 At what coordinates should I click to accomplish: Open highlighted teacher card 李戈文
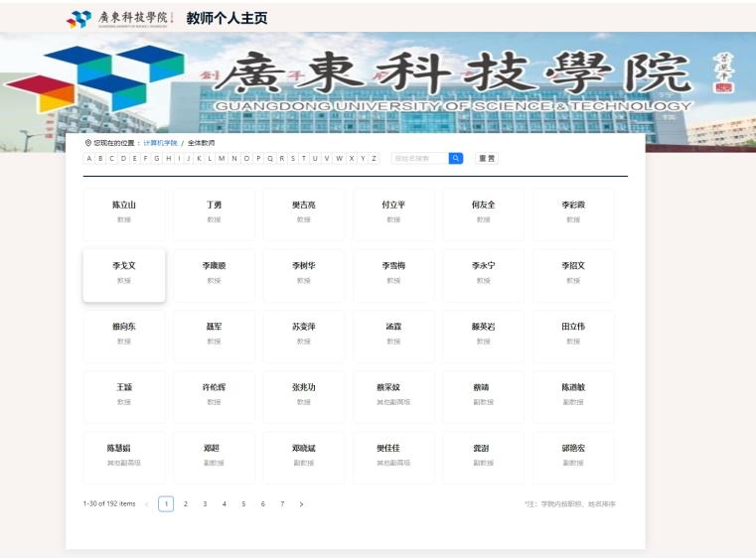(124, 276)
